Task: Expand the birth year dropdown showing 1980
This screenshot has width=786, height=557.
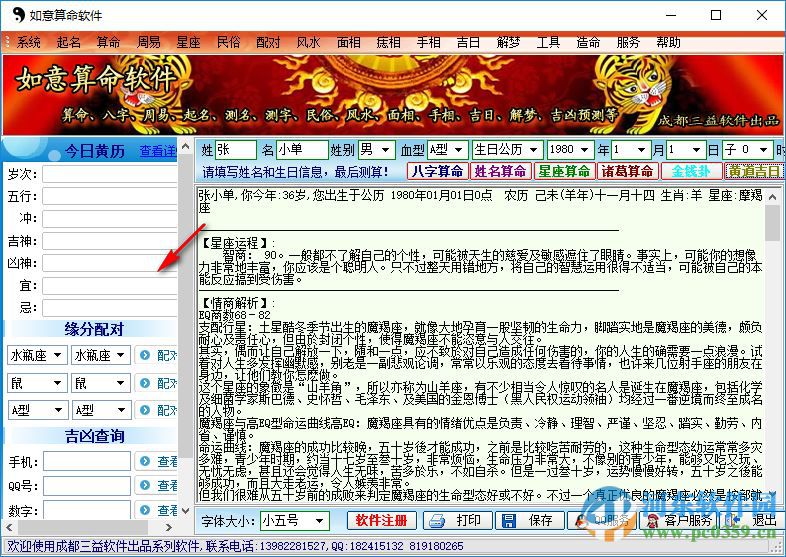Action: coord(584,149)
